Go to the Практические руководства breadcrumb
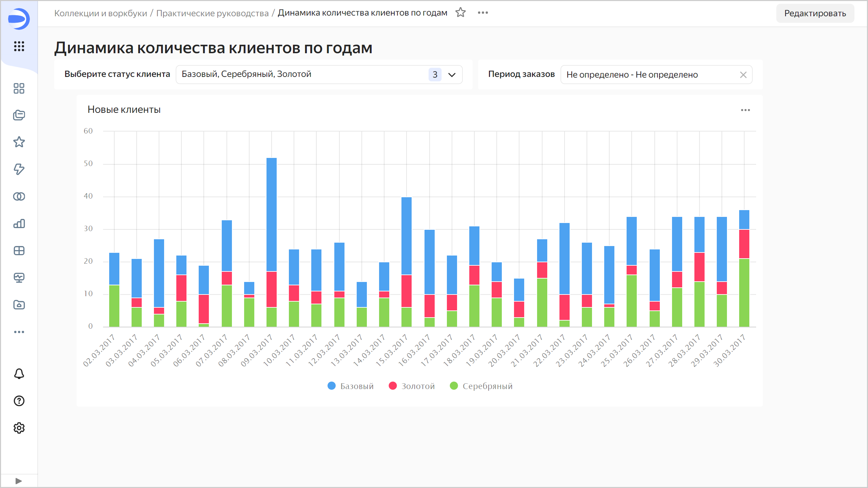The width and height of the screenshot is (868, 488). 212,13
